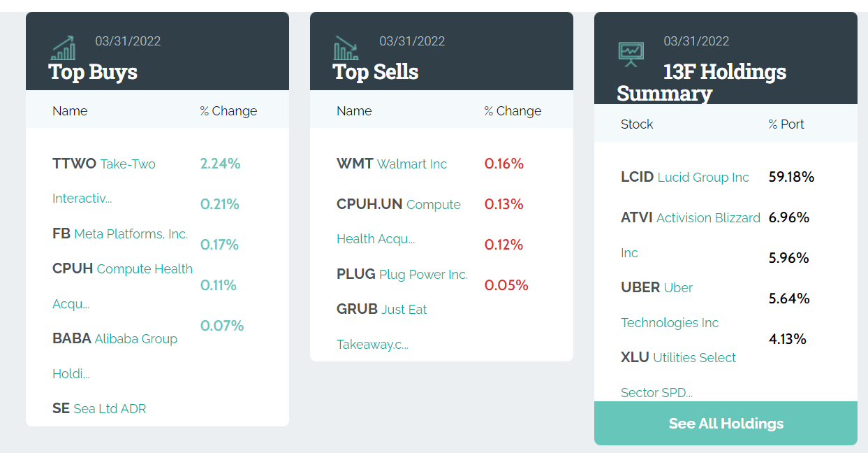Open the WMT Walmart Inc link

(x=392, y=164)
